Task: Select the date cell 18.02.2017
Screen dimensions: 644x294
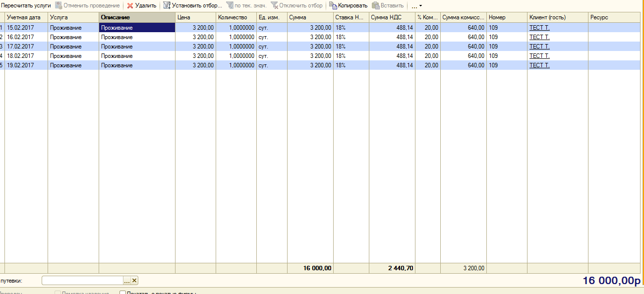Action: (x=26, y=56)
